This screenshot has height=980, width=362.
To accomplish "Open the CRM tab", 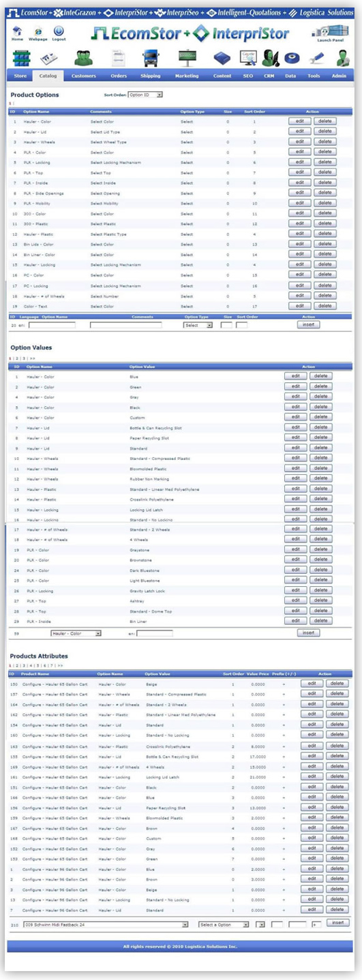I will (x=269, y=76).
